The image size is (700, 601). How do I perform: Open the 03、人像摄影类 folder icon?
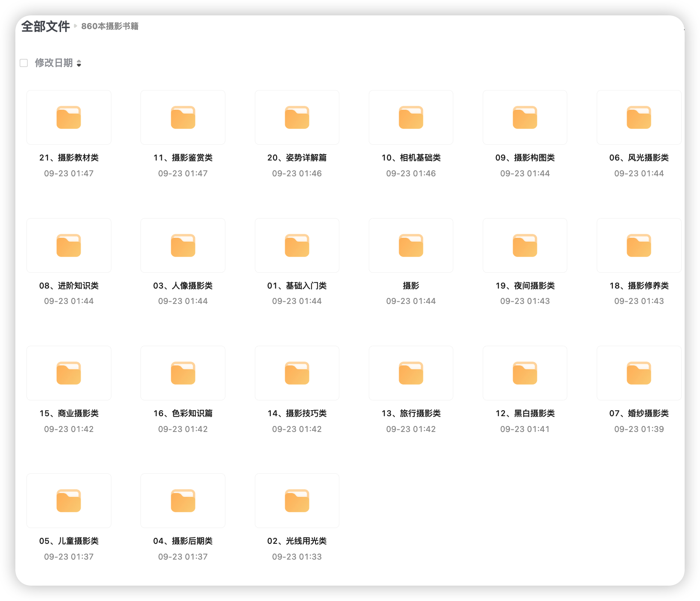pos(183,245)
